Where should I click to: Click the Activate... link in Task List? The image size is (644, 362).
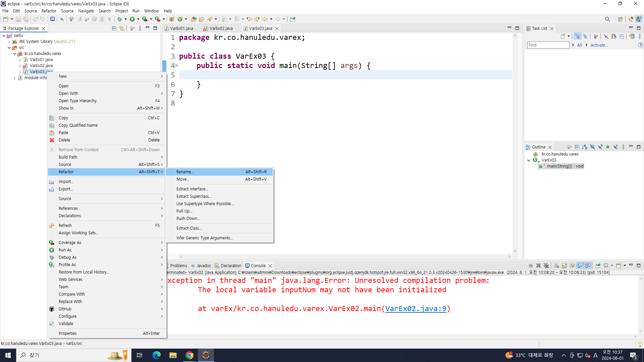pyautogui.click(x=599, y=45)
